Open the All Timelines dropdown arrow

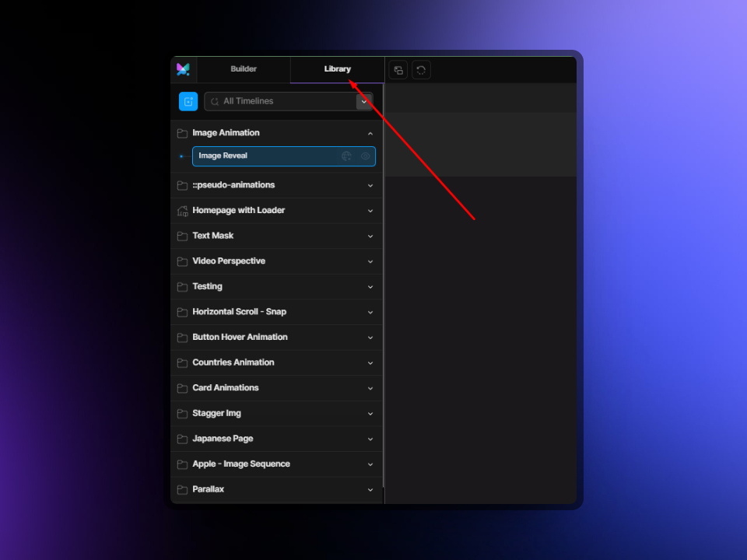coord(364,101)
